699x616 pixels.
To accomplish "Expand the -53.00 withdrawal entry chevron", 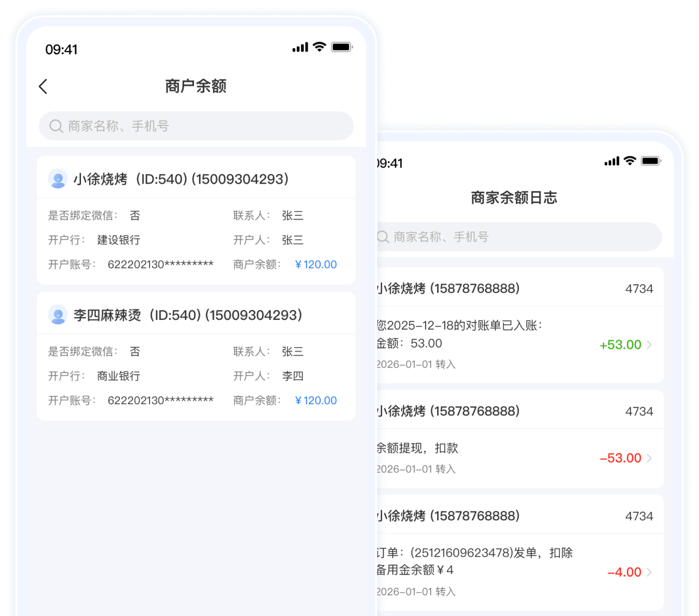I will (649, 458).
